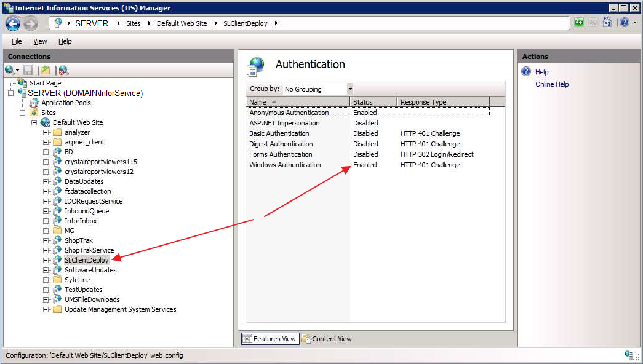Screen dimensions: 643x364
Task: Select SoftwareUpdates in the tree
Action: pos(90,270)
